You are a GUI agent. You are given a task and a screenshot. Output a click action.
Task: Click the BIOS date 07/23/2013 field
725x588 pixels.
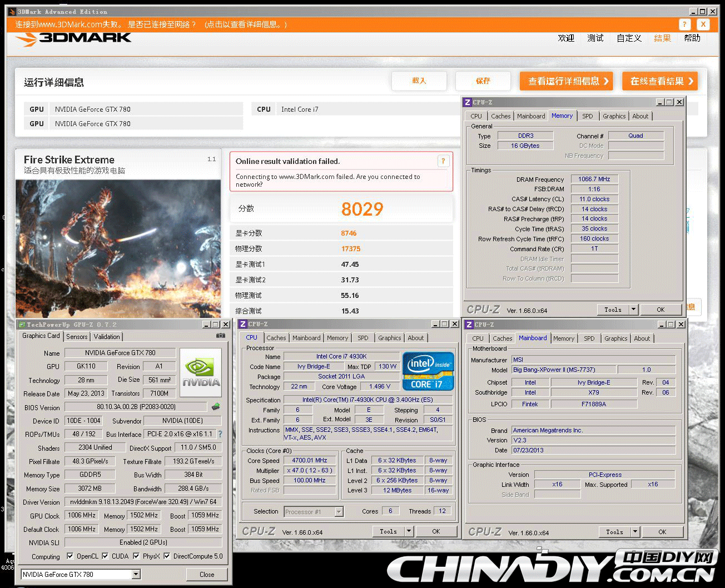593,450
